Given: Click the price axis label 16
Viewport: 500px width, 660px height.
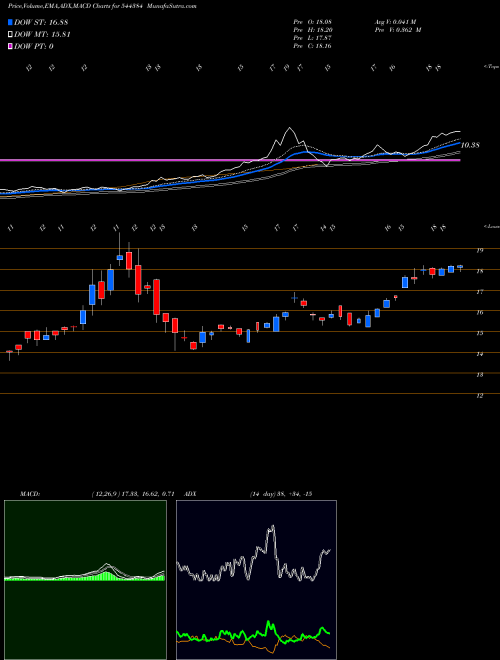Looking at the screenshot, I should tap(479, 312).
